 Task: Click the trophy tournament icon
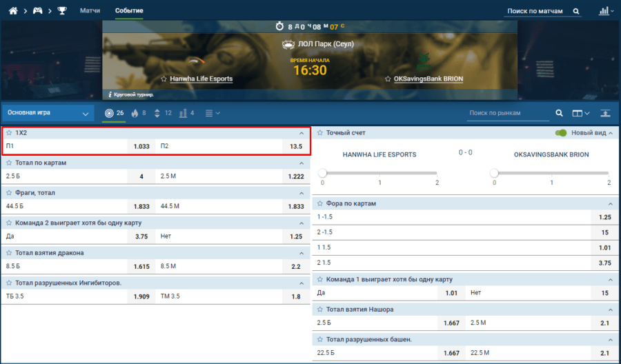(x=62, y=11)
